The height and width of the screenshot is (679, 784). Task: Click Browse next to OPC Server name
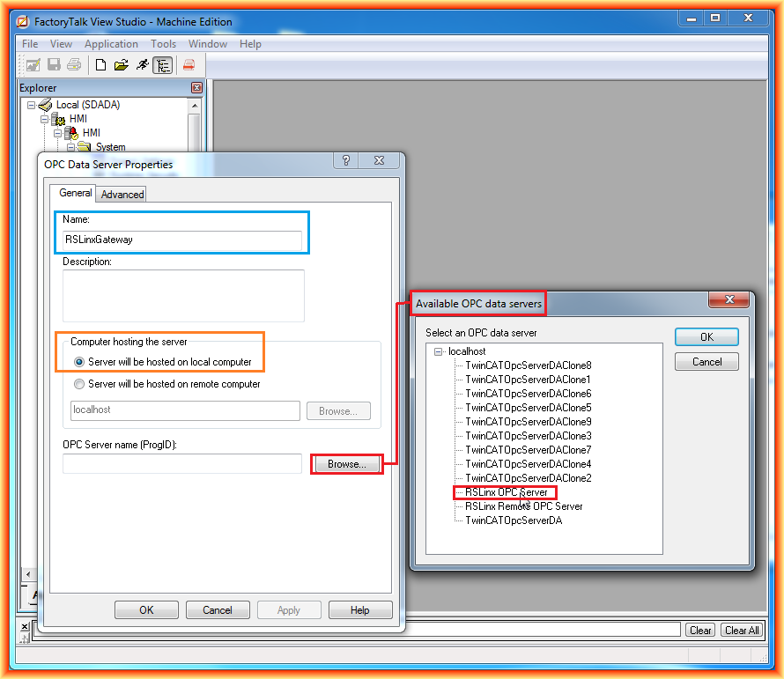coord(346,464)
